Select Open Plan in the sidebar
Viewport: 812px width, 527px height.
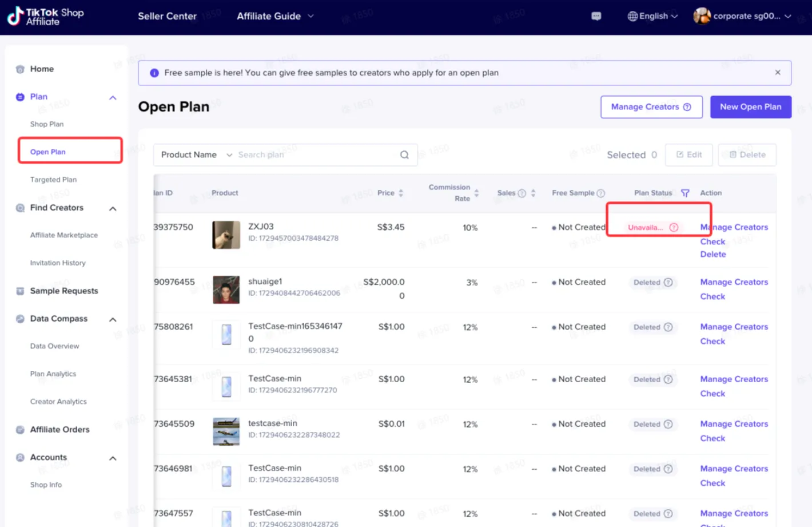[48, 152]
